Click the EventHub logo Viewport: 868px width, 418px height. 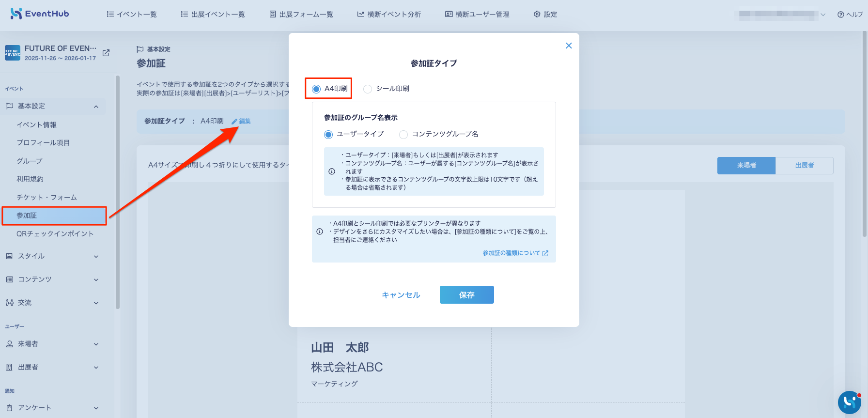40,14
